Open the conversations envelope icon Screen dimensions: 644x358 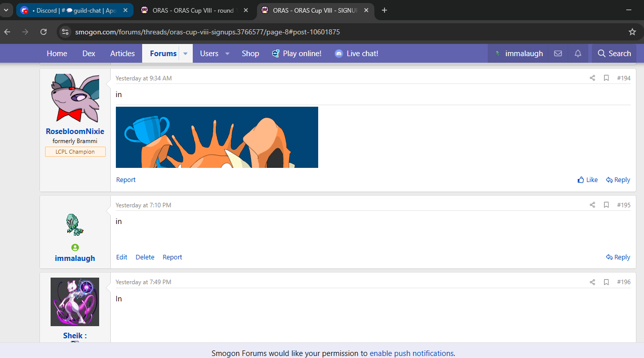click(x=558, y=53)
